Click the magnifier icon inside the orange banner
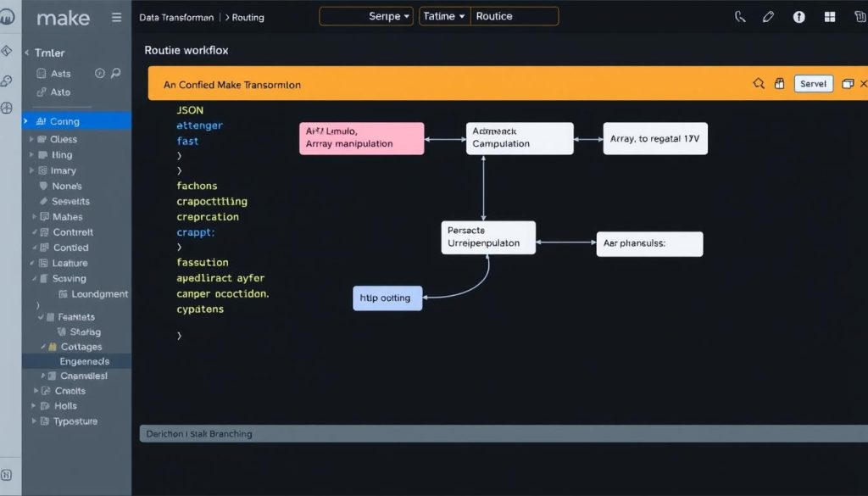 click(760, 83)
